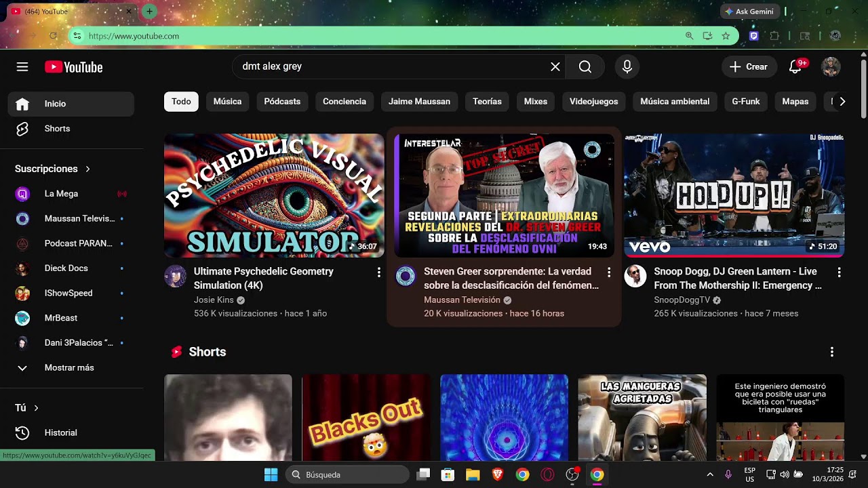The height and width of the screenshot is (488, 868).
Task: Open the 'Las mangueras agrietadas' Short
Action: point(642,418)
